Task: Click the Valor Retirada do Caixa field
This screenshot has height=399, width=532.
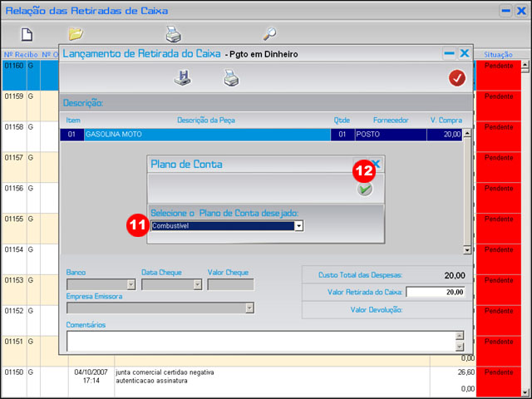Action: coord(436,293)
